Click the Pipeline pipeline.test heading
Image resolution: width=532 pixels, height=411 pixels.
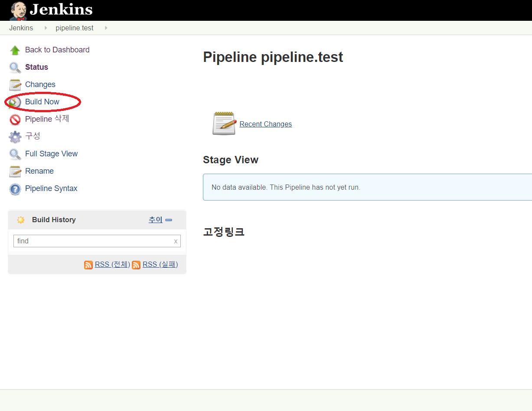(273, 57)
